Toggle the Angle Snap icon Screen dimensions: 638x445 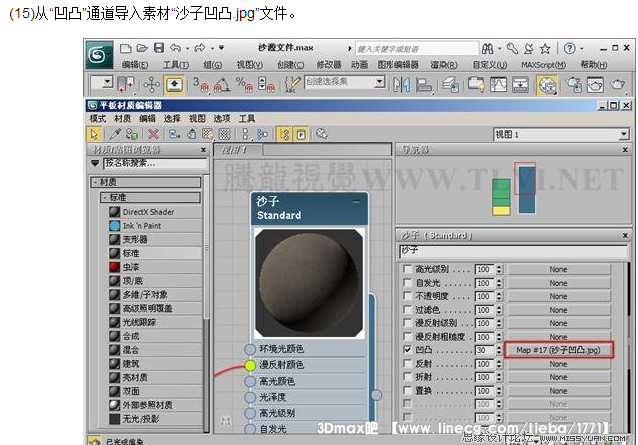click(x=222, y=85)
